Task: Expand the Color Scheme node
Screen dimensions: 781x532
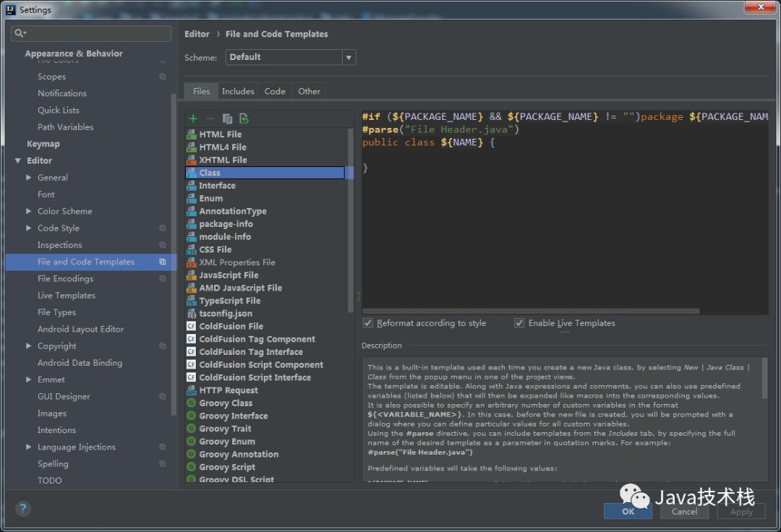Action: 28,211
